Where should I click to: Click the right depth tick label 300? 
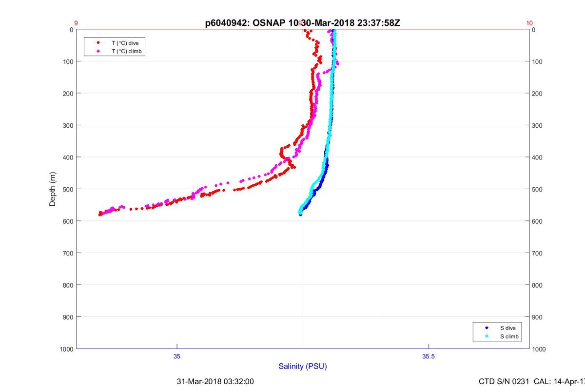[x=538, y=125]
